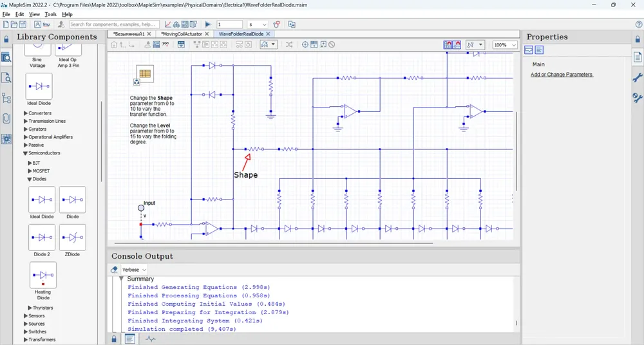Open the library browser icon on left sidebar

(6, 57)
